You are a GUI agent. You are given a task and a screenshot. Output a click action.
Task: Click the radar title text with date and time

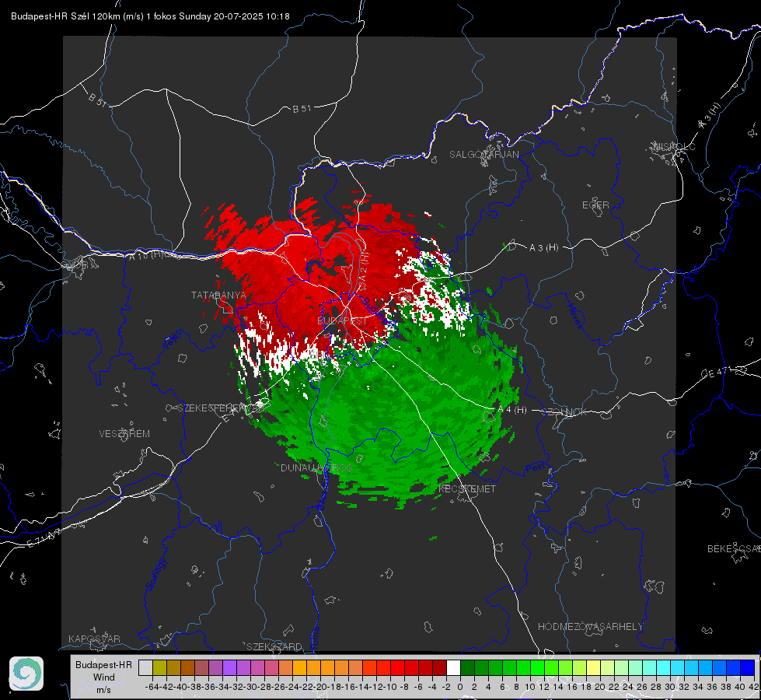pyautogui.click(x=150, y=16)
